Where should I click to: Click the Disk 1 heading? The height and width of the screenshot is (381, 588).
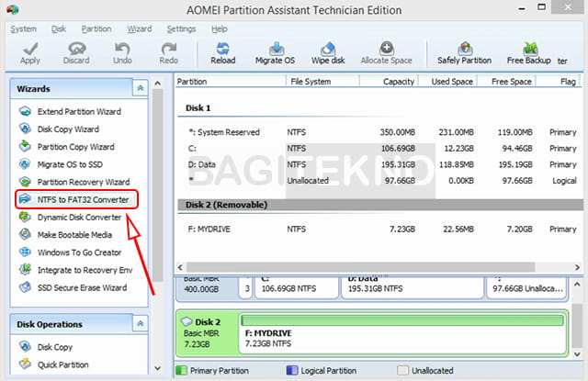pos(198,108)
